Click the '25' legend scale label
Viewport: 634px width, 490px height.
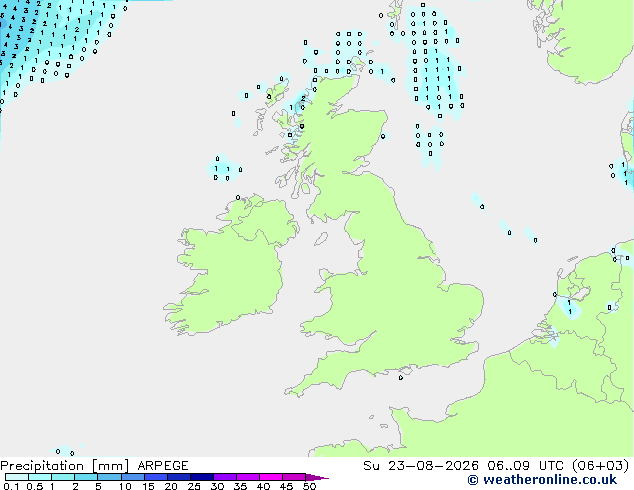[194, 486]
